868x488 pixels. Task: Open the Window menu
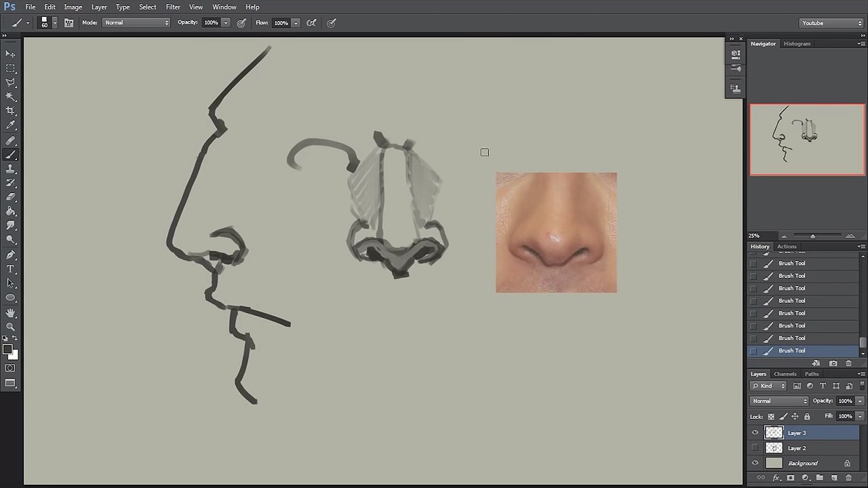click(x=224, y=7)
